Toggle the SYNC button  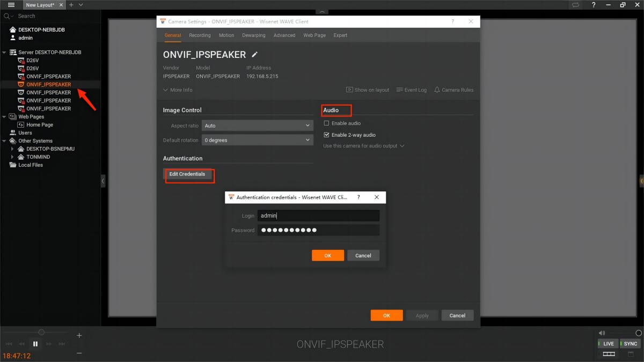point(631,344)
